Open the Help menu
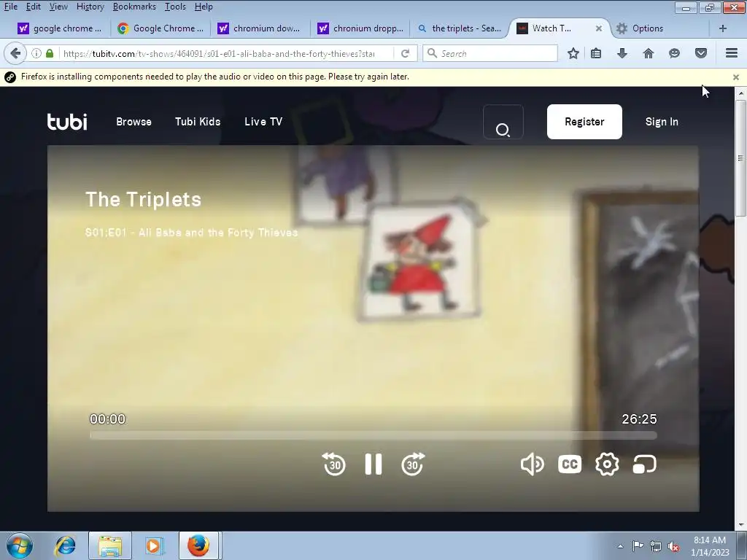Viewport: 747px width, 560px height. (x=204, y=7)
